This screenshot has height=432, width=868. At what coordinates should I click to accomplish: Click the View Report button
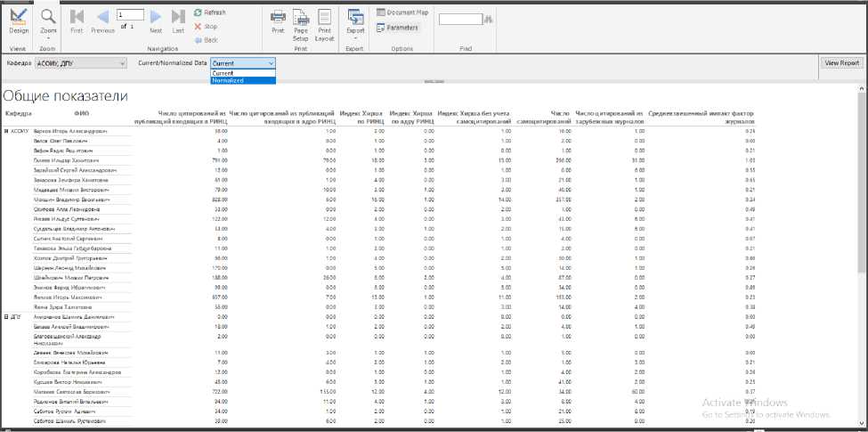(x=840, y=63)
